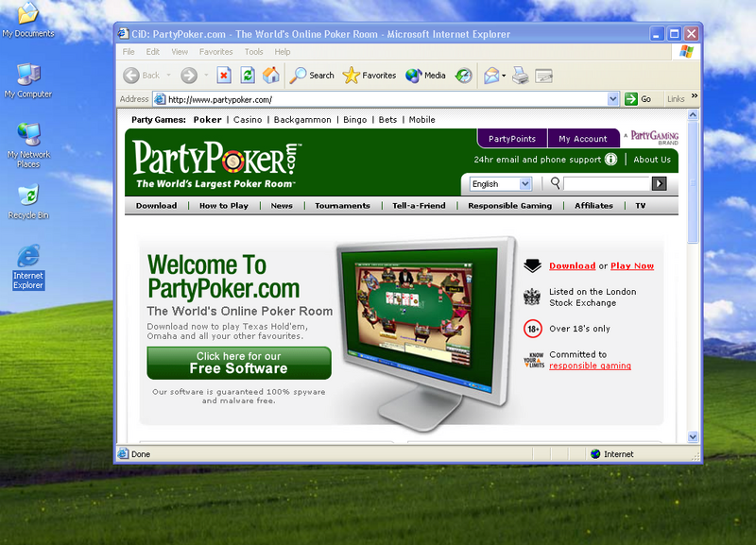Open the Tell-a-Friend navigation link
The width and height of the screenshot is (756, 545).
[x=419, y=206]
